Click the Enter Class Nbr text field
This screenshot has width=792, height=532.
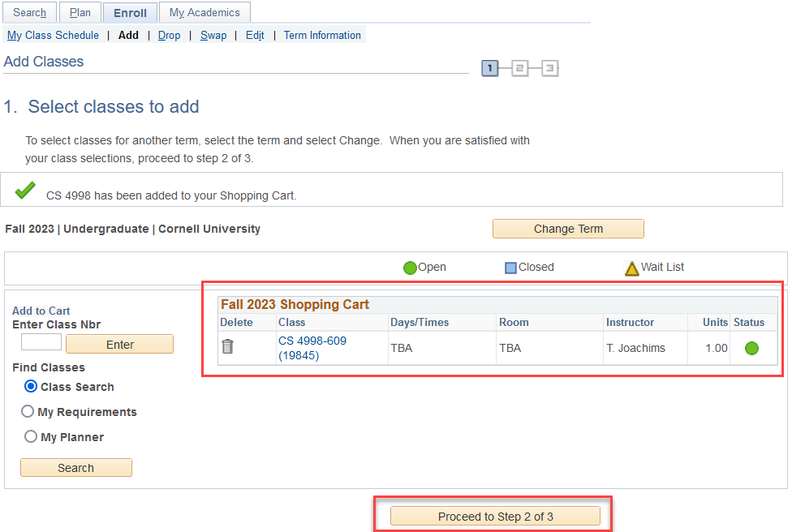point(41,343)
